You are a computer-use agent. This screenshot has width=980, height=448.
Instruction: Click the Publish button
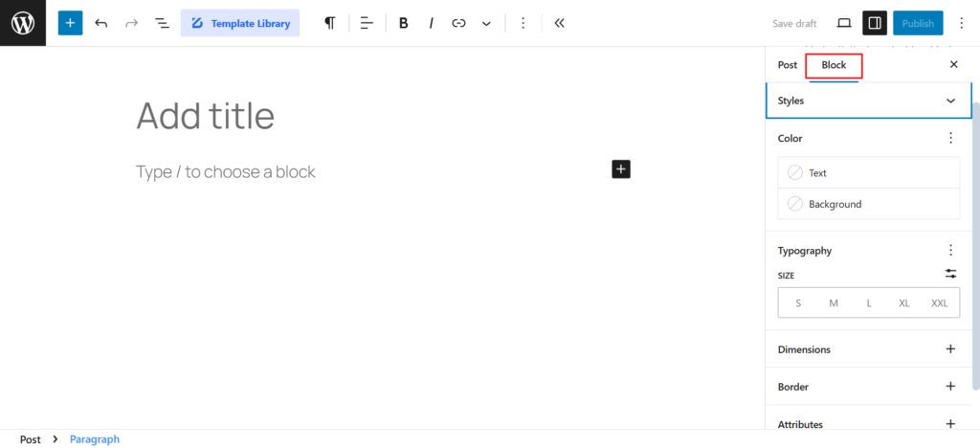click(918, 23)
